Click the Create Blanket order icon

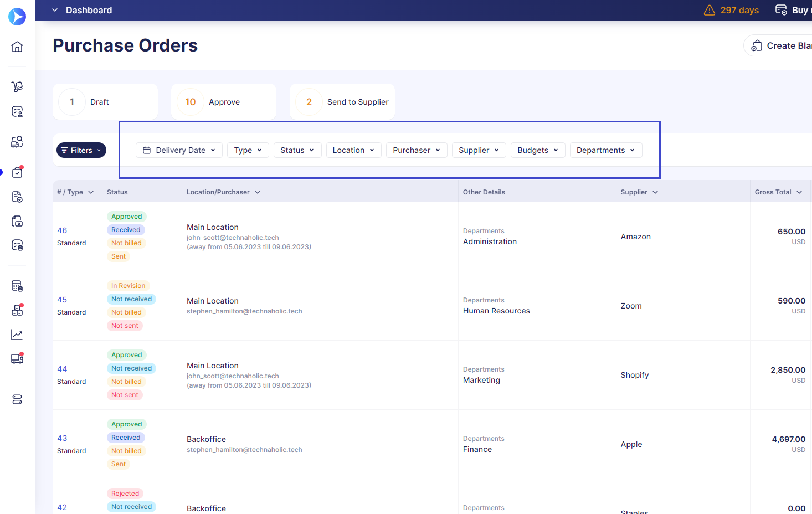coord(757,46)
